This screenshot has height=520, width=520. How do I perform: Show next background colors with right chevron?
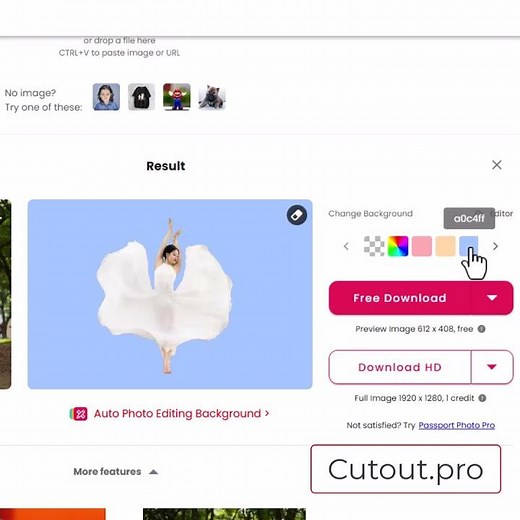click(495, 246)
